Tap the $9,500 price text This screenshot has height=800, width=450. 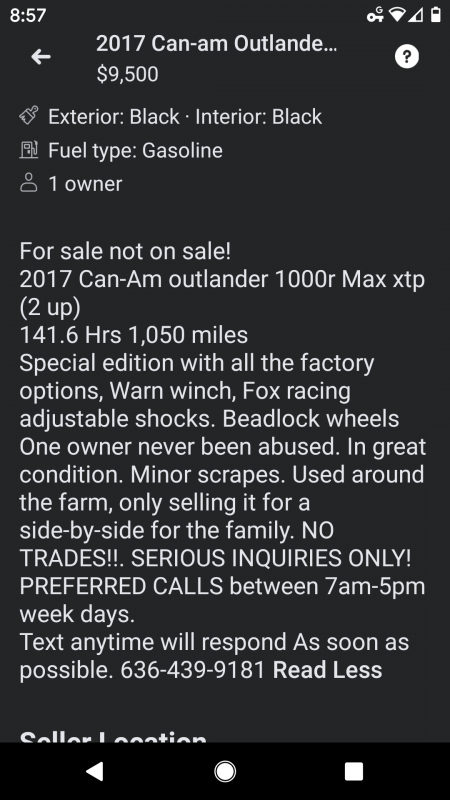(x=128, y=74)
